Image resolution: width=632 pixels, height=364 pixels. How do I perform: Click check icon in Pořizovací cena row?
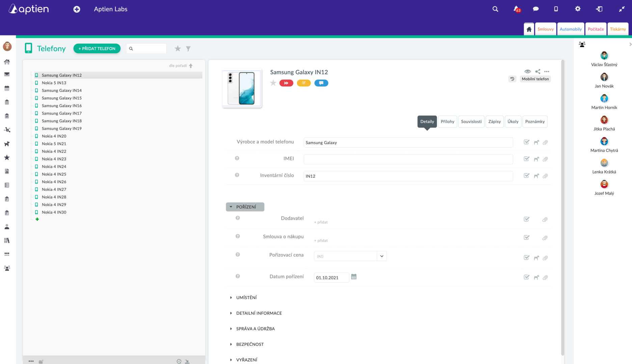pos(526,257)
